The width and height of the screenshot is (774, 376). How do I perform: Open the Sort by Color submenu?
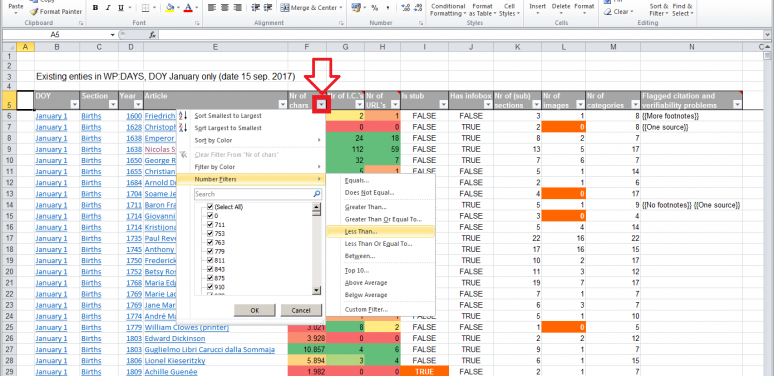point(250,141)
